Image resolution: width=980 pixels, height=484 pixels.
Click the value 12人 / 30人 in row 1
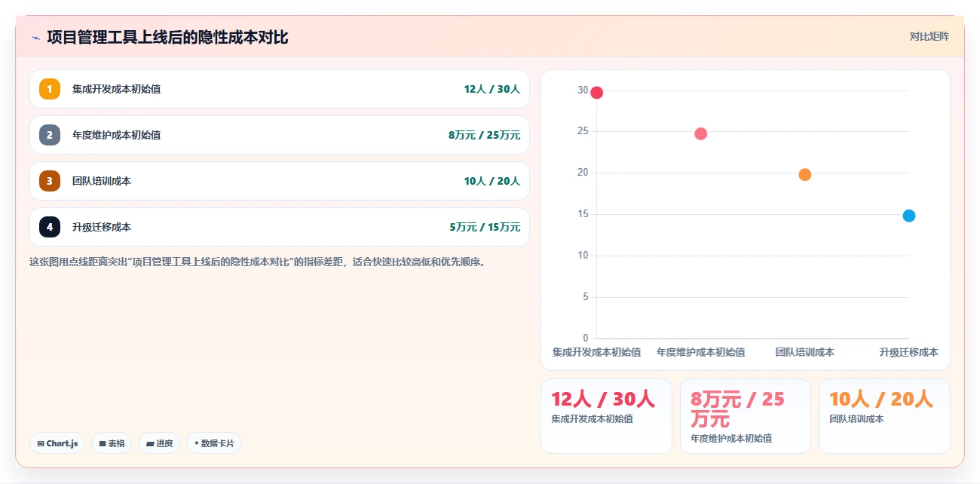tap(492, 89)
